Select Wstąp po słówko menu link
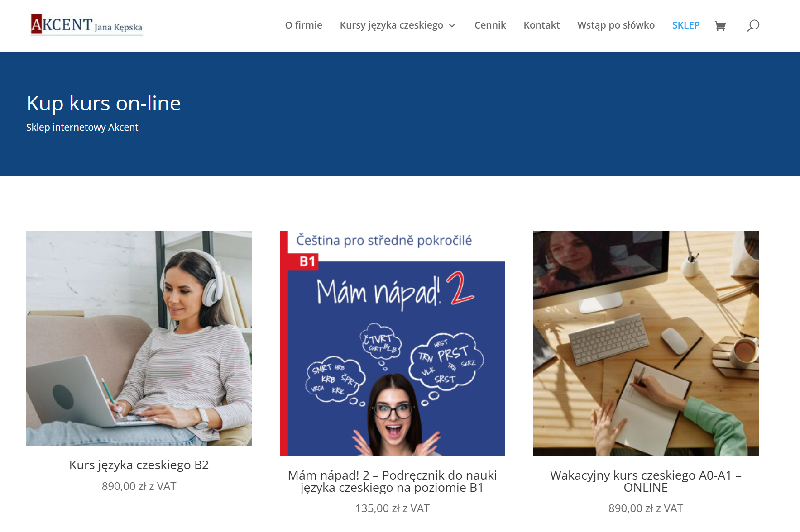 click(x=616, y=25)
